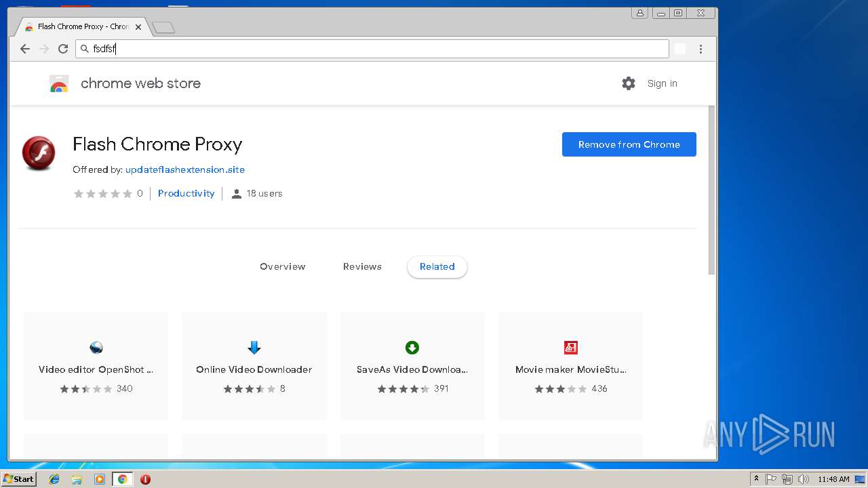Switch to the Overview tab
Screen dimensions: 868x488
(283, 266)
